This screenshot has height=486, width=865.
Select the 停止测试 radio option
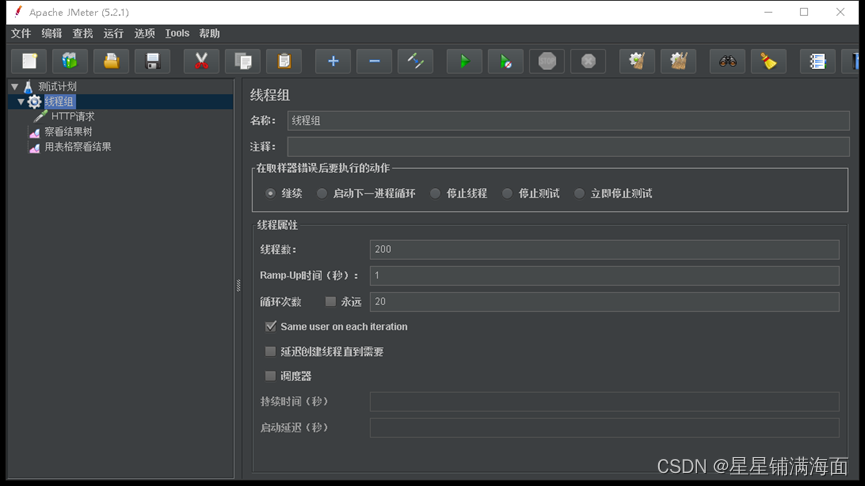[x=507, y=194]
